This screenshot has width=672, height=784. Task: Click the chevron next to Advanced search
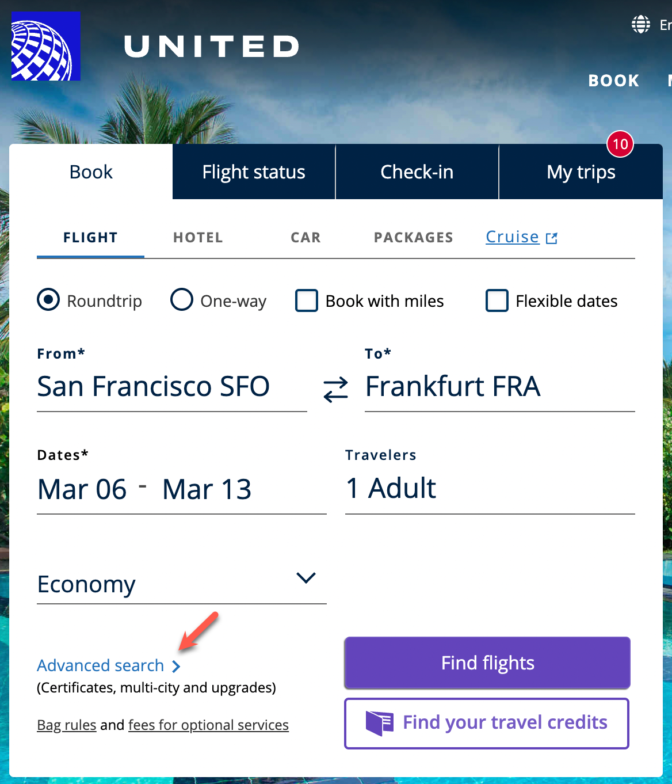pyautogui.click(x=177, y=666)
